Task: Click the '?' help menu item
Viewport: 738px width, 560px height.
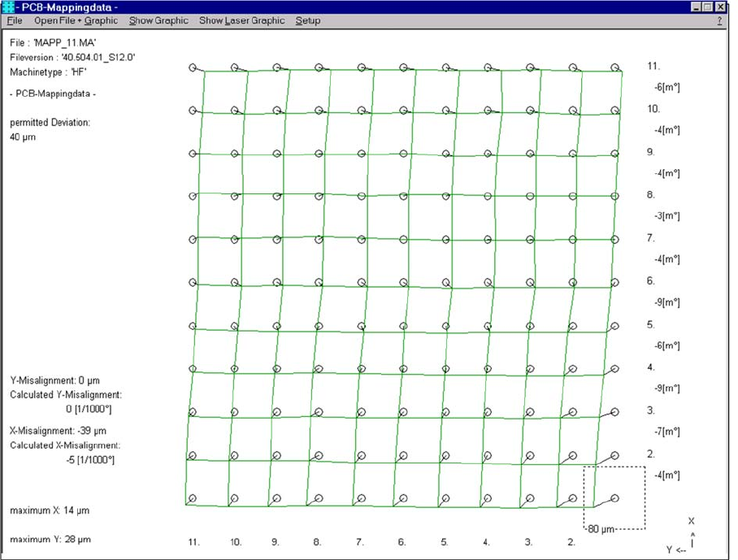Action: [x=719, y=21]
